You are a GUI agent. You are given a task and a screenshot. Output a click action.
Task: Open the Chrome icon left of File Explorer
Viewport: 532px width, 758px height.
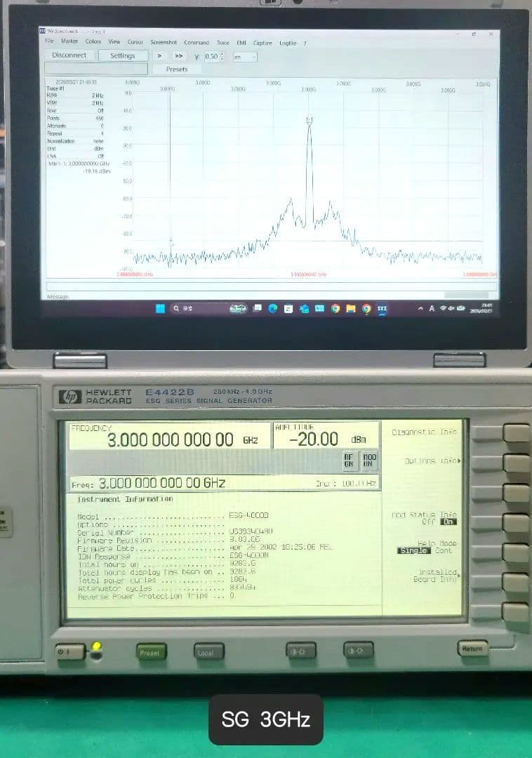[x=335, y=308]
